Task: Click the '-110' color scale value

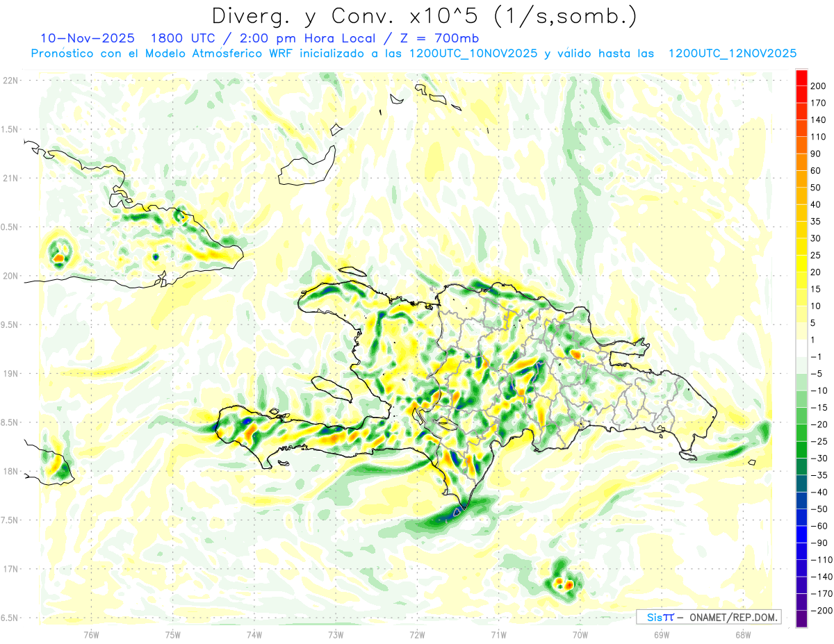Action: click(x=821, y=561)
